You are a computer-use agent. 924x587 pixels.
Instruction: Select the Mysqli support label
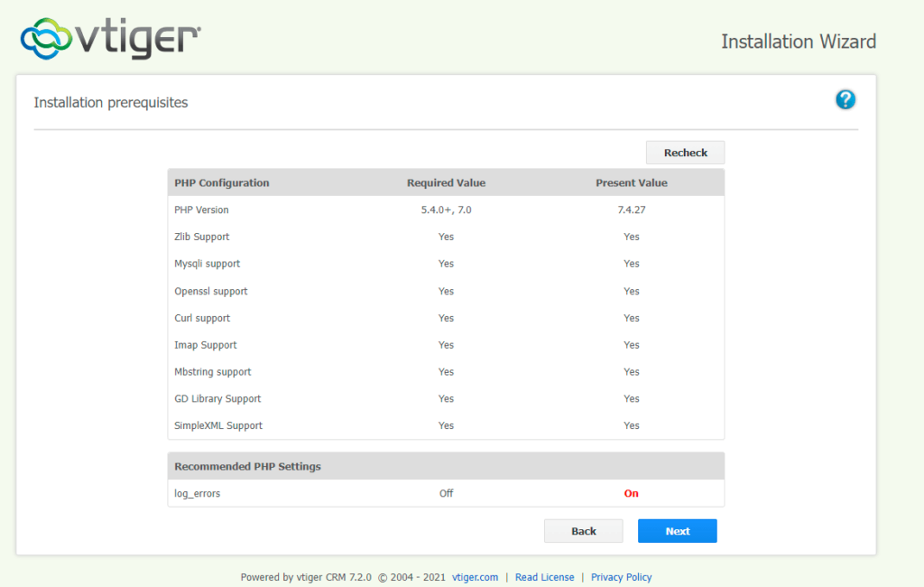pos(207,264)
